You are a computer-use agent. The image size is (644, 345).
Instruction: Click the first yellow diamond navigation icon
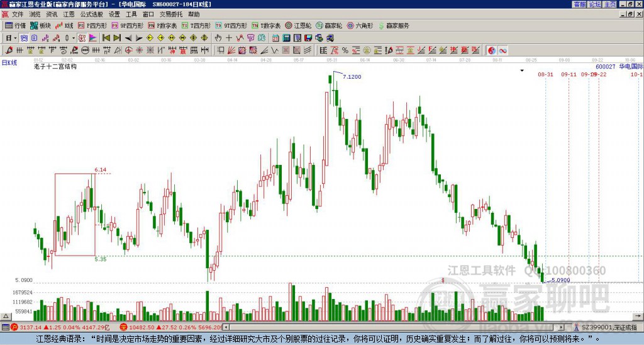tap(150, 38)
